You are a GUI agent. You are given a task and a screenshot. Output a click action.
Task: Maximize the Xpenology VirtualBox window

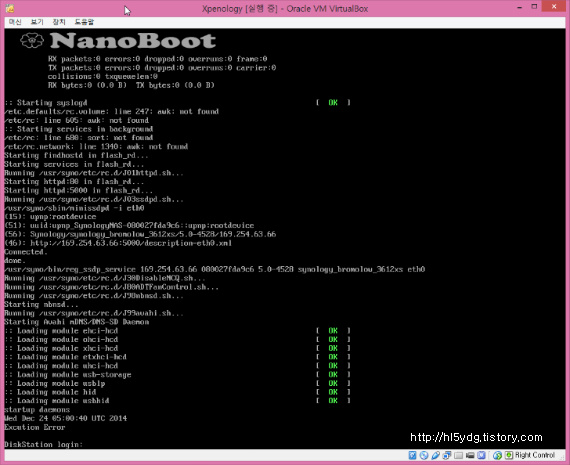pyautogui.click(x=534, y=7)
